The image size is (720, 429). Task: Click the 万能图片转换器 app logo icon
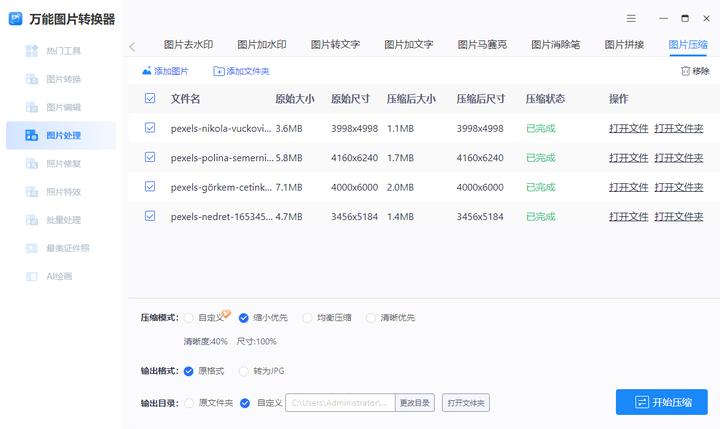[16, 19]
